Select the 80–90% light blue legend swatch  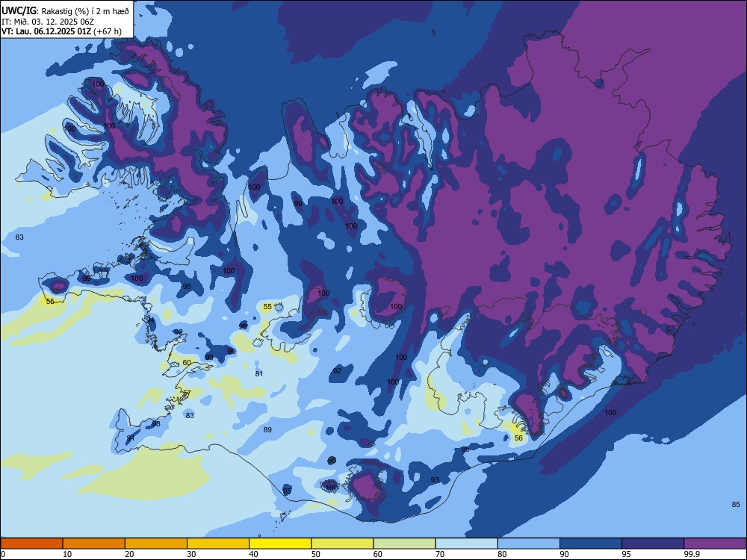[529, 544]
